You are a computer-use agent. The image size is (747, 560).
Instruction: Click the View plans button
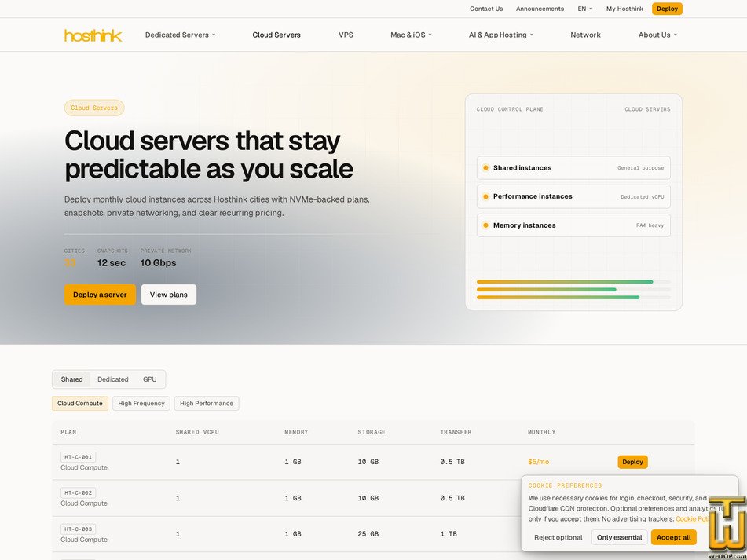tap(169, 295)
